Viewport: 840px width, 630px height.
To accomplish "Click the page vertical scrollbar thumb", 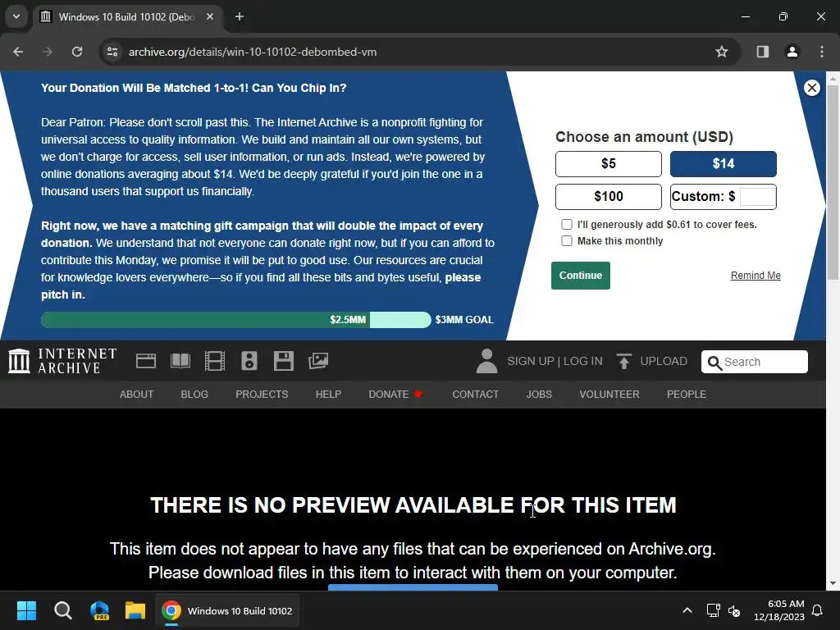I will click(x=833, y=182).
